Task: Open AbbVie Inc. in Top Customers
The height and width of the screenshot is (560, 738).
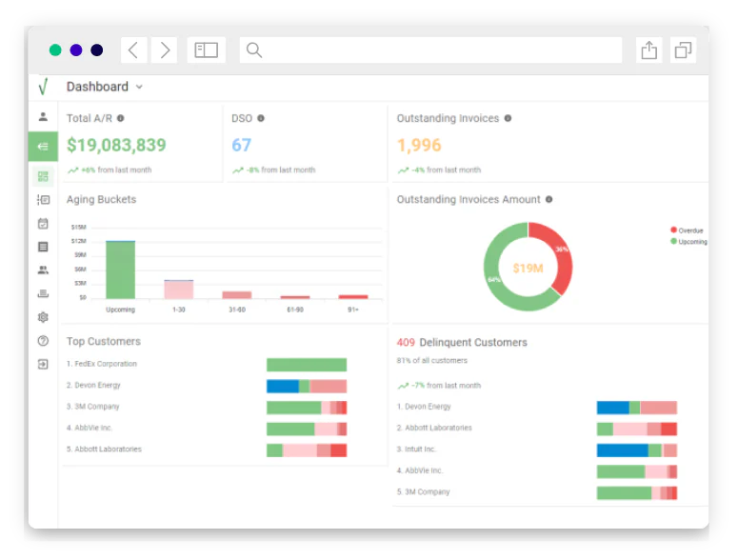Action: [90, 428]
